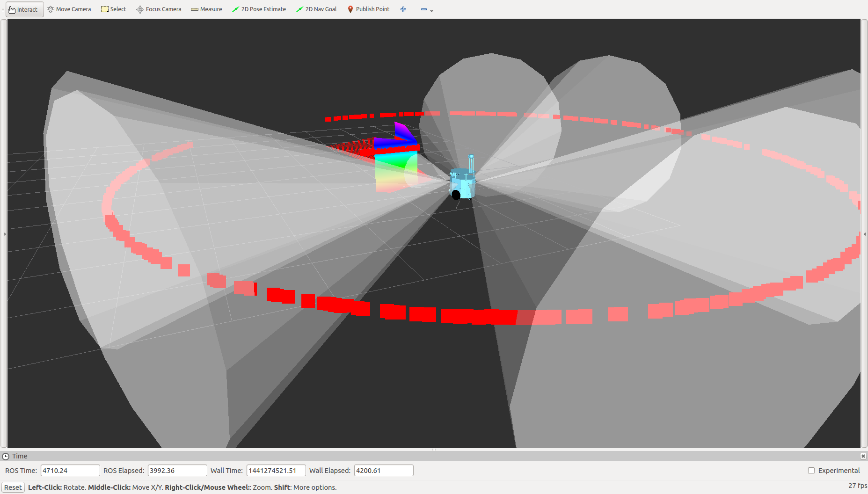Click the cyan robot model in viewport
The image size is (868, 494).
463,183
